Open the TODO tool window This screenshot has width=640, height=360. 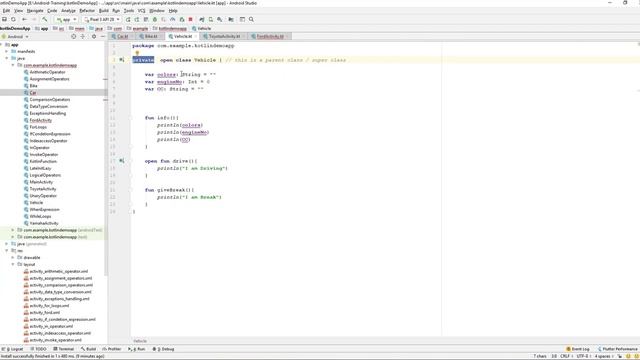point(39,349)
